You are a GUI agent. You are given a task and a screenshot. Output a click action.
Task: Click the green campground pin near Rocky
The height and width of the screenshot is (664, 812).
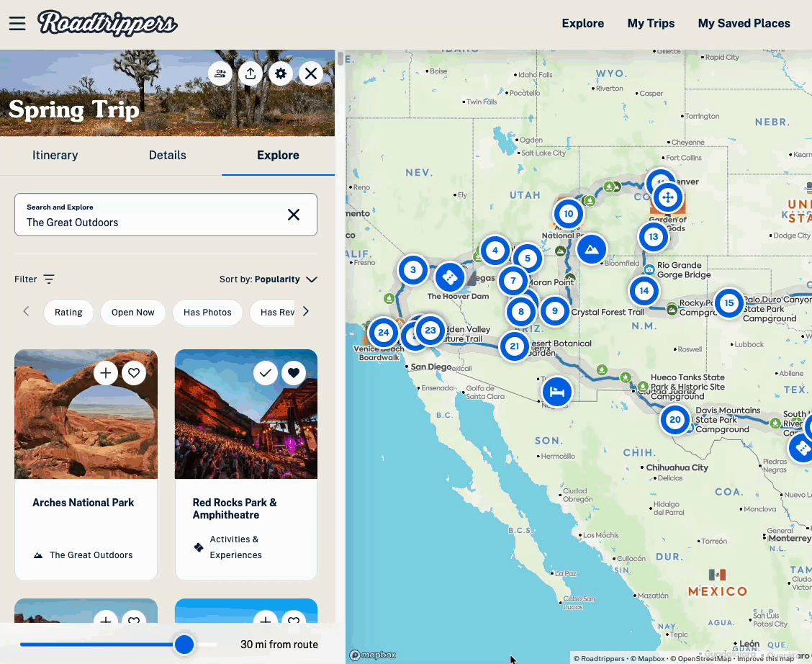[672, 310]
